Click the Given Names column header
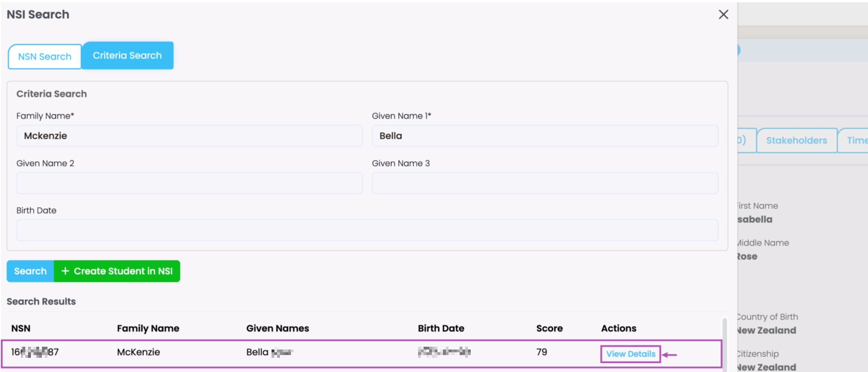This screenshot has width=868, height=372. click(x=277, y=328)
